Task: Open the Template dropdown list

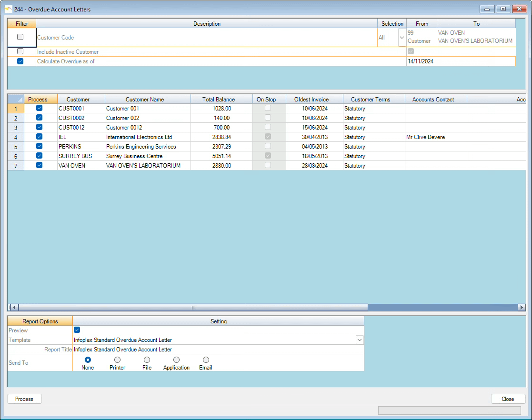Action: pos(360,340)
